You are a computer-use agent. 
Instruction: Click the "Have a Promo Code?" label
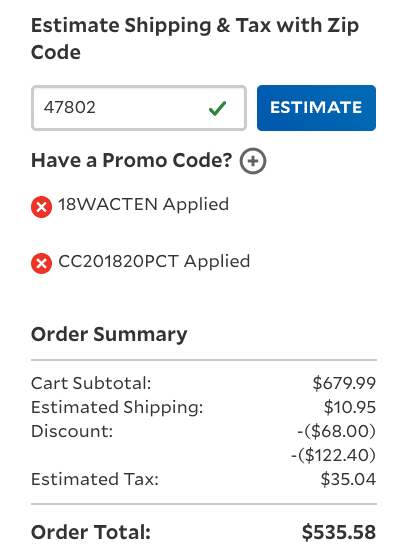(131, 161)
